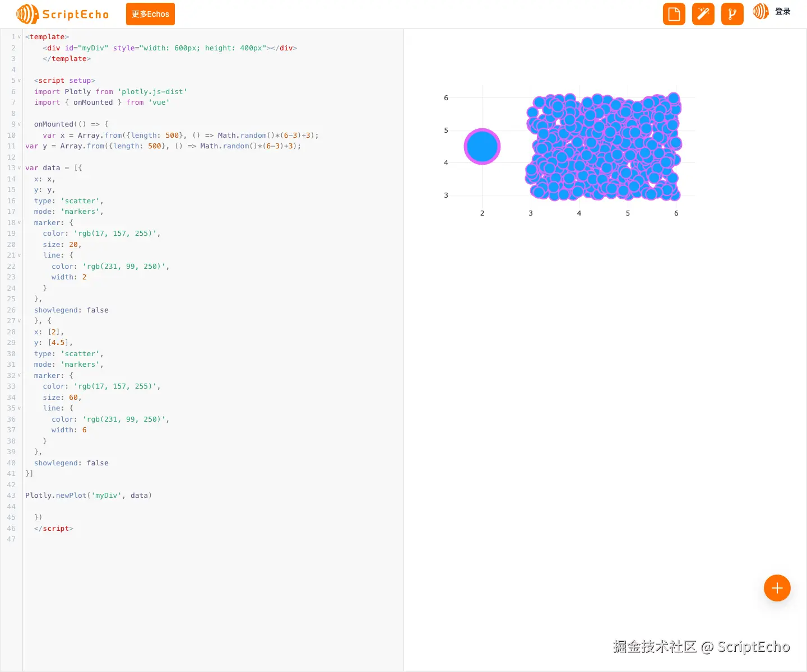Click the closing '</script>' tag line
The image size is (807, 672).
pyautogui.click(x=54, y=529)
